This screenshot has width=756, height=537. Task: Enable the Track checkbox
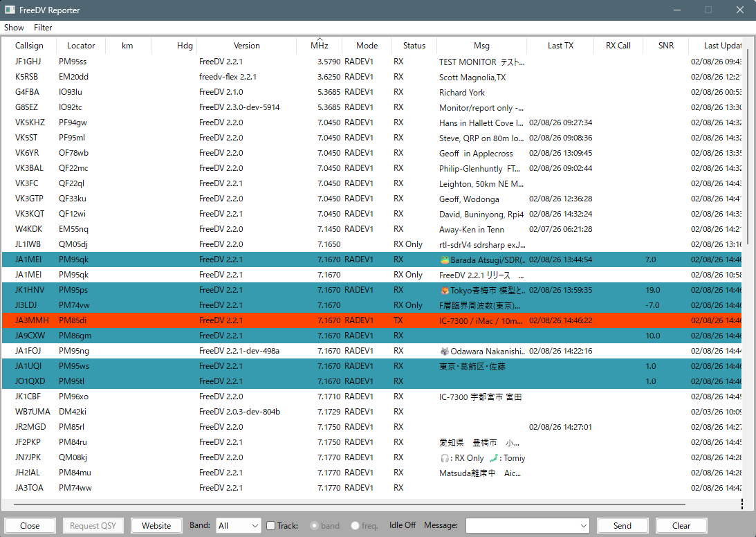point(271,526)
